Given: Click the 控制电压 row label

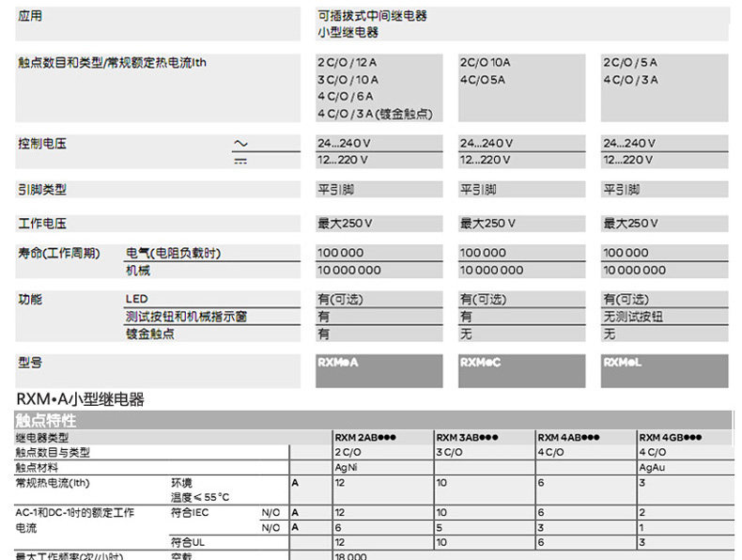Looking at the screenshot, I should pyautogui.click(x=42, y=144).
